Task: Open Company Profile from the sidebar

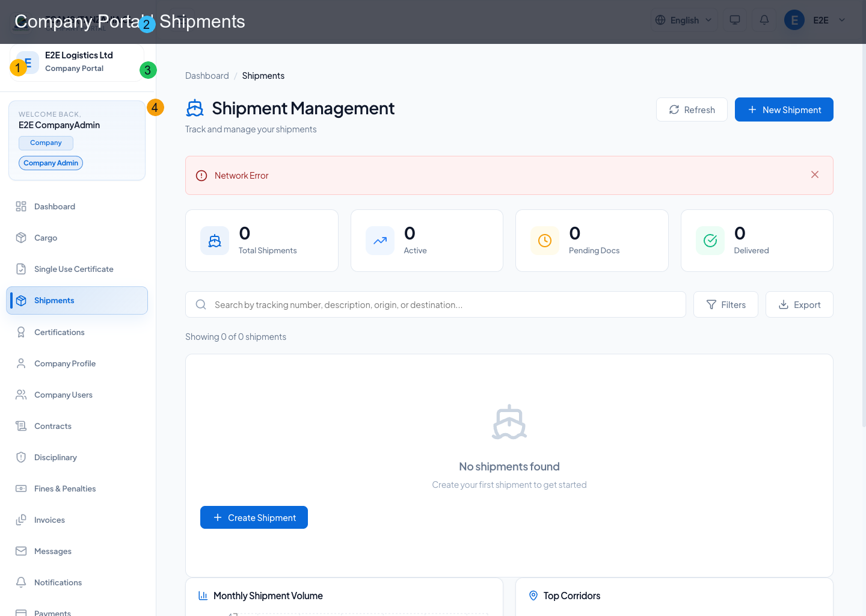Action: point(77,363)
